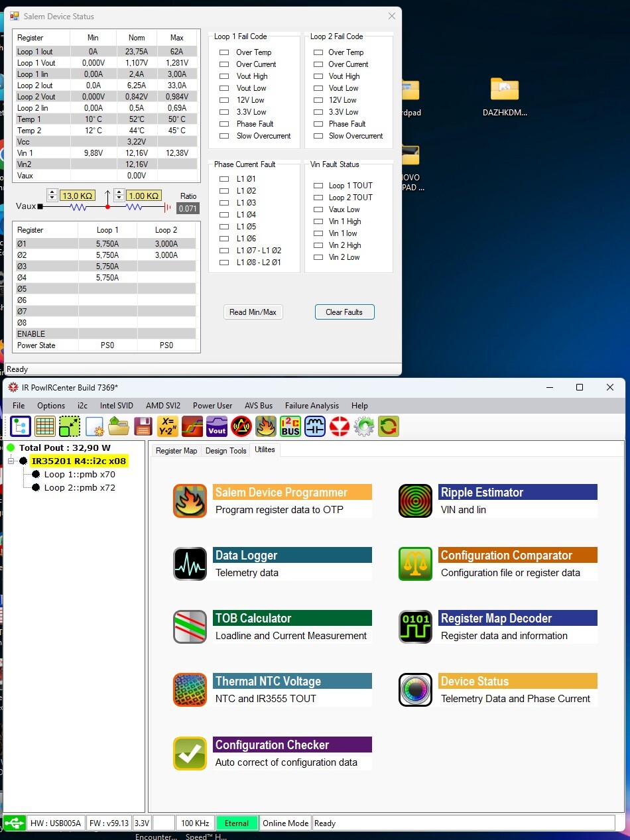
Task: Toggle Loop 1 Over Temp checkbox
Action: pos(224,52)
